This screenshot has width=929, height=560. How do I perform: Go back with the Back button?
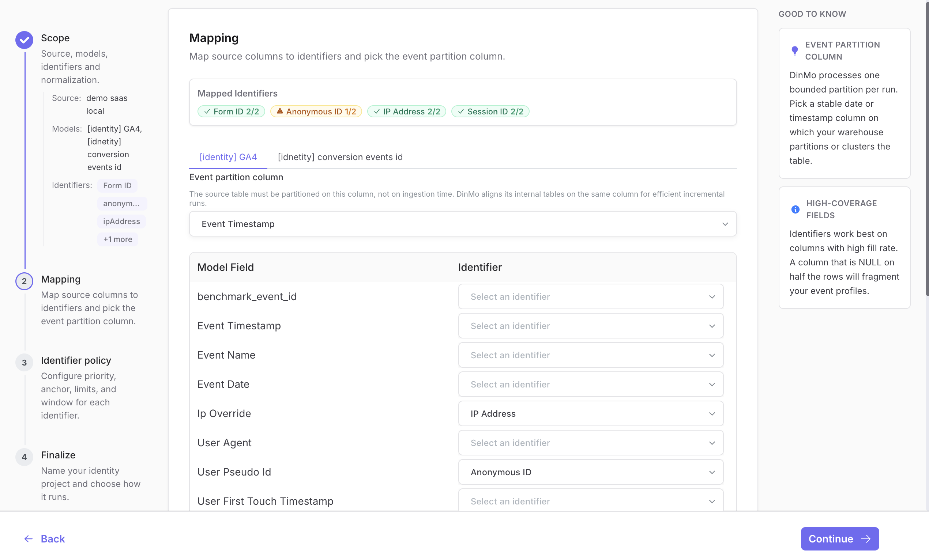[x=45, y=538]
